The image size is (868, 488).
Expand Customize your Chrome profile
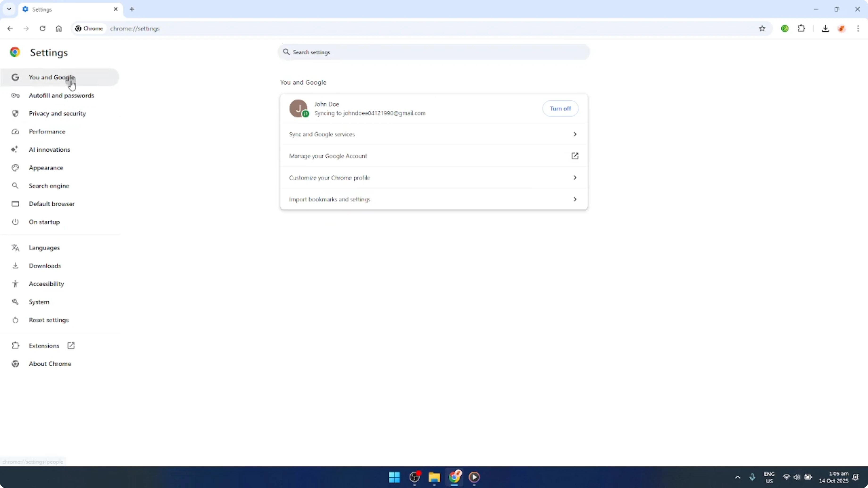(433, 178)
